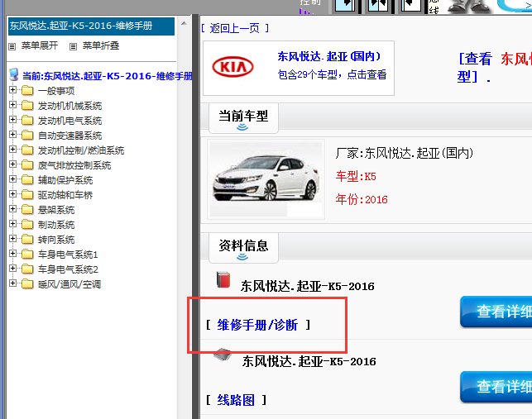Open the 制动系统 tree item
The image size is (532, 419).
[56, 225]
